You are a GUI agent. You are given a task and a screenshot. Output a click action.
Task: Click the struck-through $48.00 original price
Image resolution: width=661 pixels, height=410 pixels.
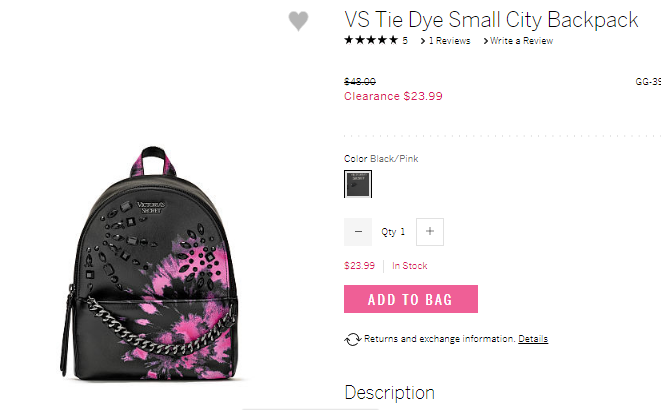click(360, 81)
